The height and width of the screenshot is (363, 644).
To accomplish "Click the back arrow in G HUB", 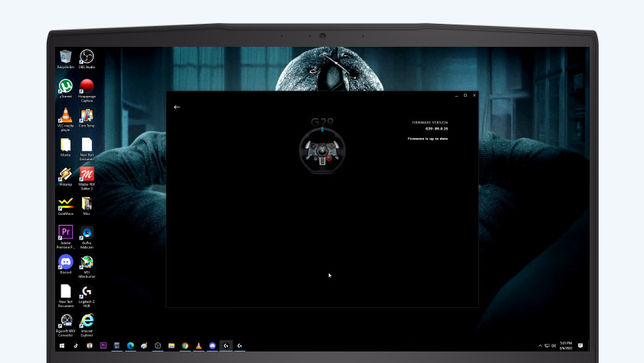I will point(177,107).
